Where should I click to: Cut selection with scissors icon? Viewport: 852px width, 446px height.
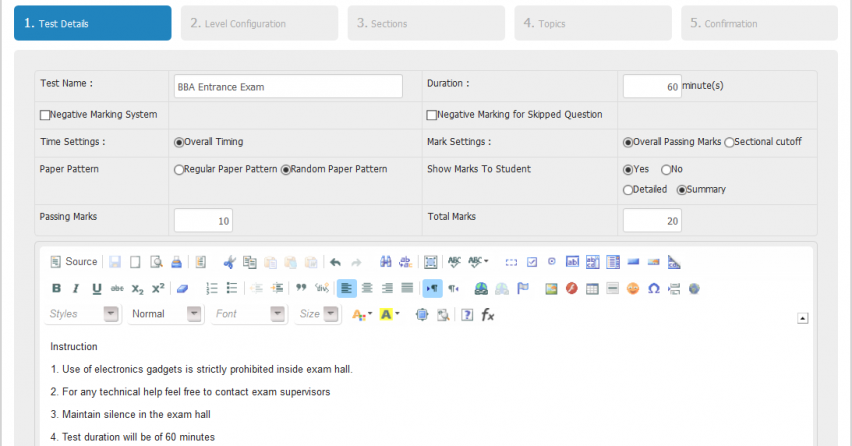click(229, 262)
